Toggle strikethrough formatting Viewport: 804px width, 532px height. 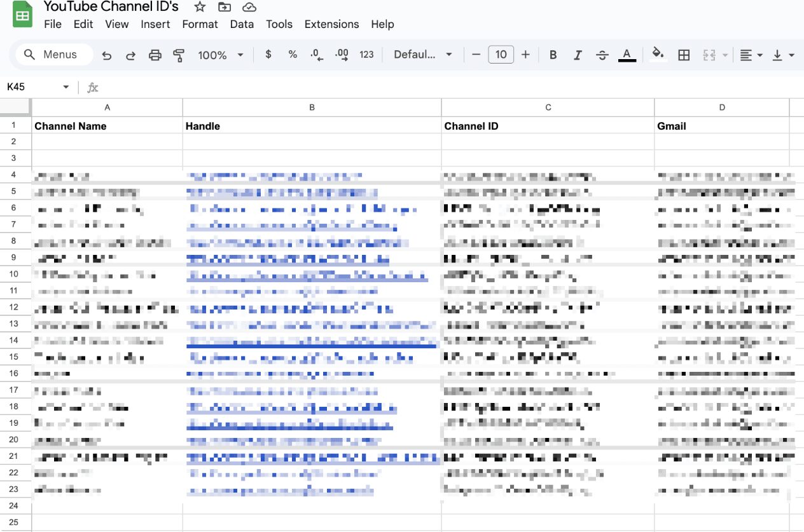click(602, 55)
